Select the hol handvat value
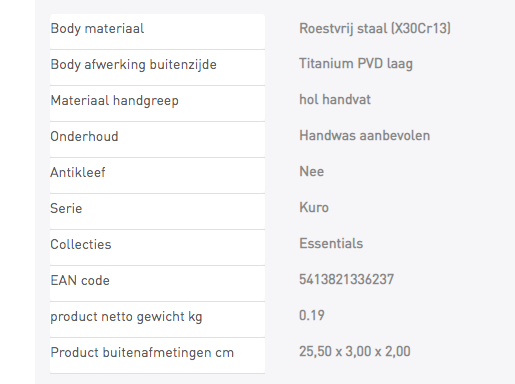Screen dimensions: 515x384 (335, 99)
